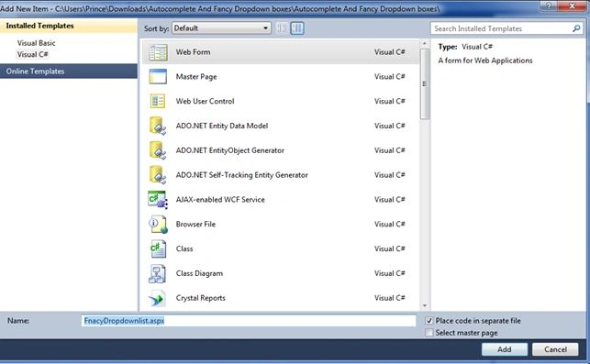Screen dimensions: 590x364
Task: Select Visual Basic in templates tree
Action: 36,43
